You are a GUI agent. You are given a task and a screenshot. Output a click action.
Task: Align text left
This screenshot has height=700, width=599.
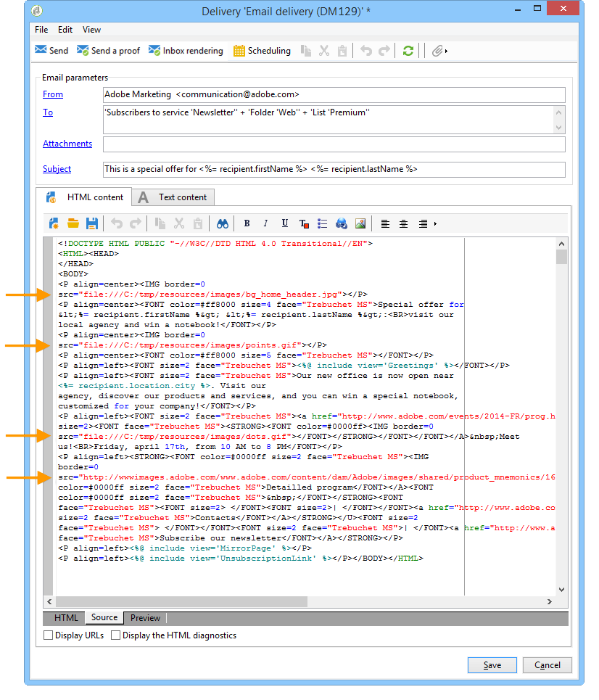click(x=385, y=223)
